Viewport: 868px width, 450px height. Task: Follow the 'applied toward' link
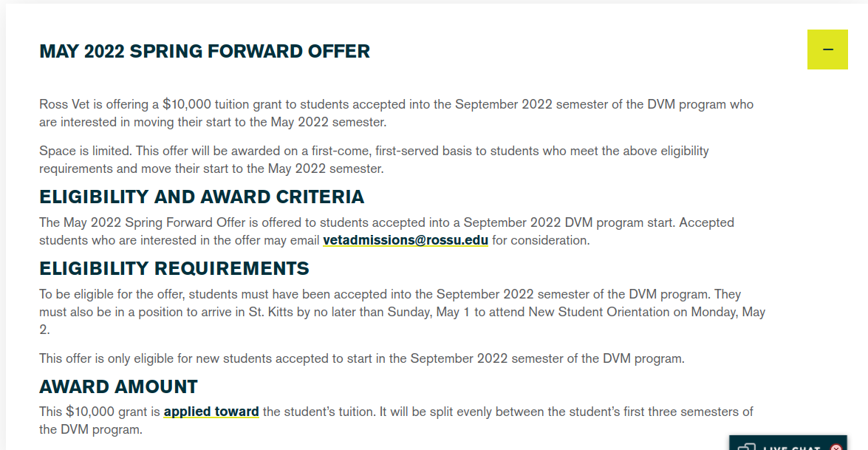click(x=211, y=412)
